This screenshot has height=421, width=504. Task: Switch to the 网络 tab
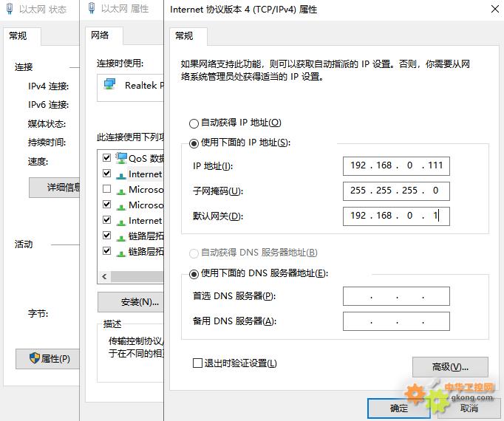(100, 35)
